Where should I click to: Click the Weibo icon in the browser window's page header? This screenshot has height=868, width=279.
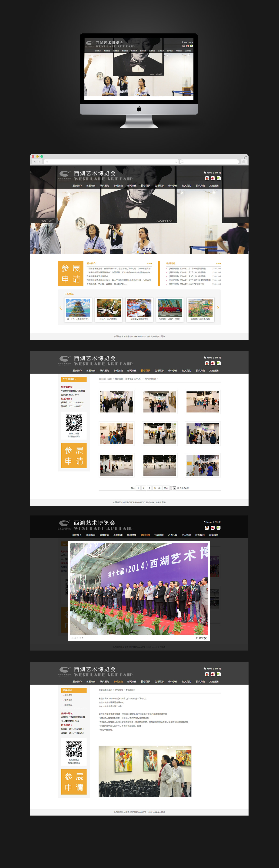213,178
